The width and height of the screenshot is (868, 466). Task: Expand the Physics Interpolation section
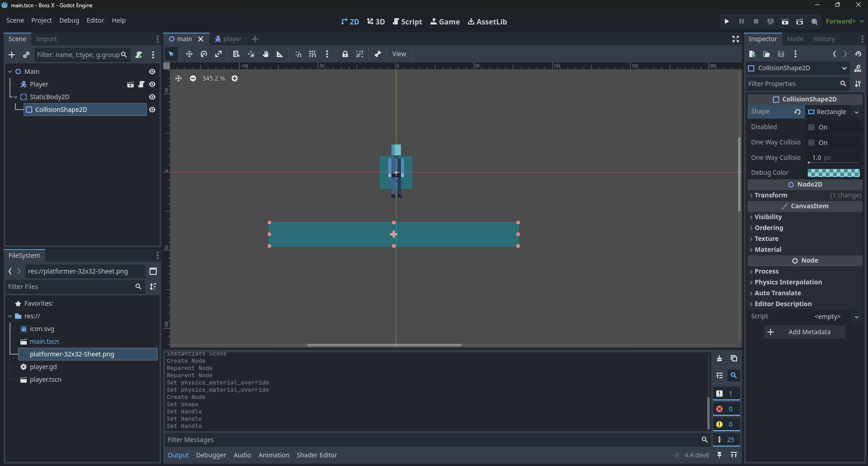click(805, 282)
